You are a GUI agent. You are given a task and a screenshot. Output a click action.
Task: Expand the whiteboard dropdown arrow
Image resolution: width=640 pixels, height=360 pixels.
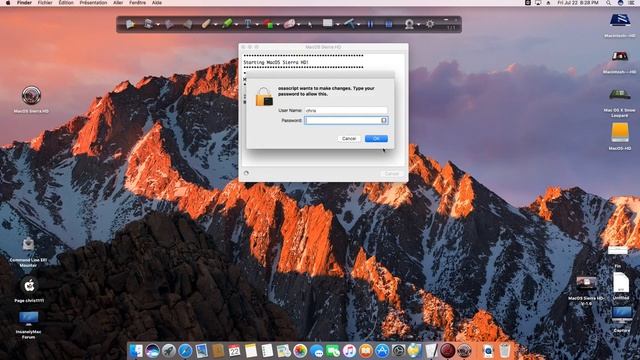(x=338, y=25)
